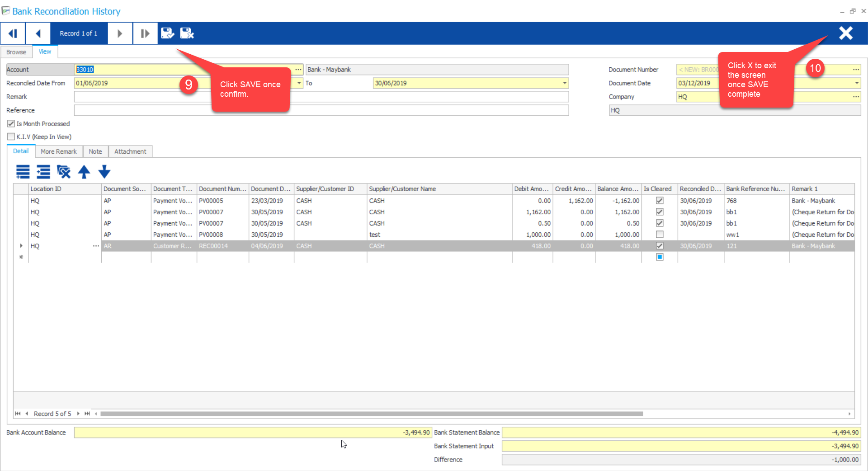
Task: Click the Bank Statement Balance field
Action: (681, 433)
